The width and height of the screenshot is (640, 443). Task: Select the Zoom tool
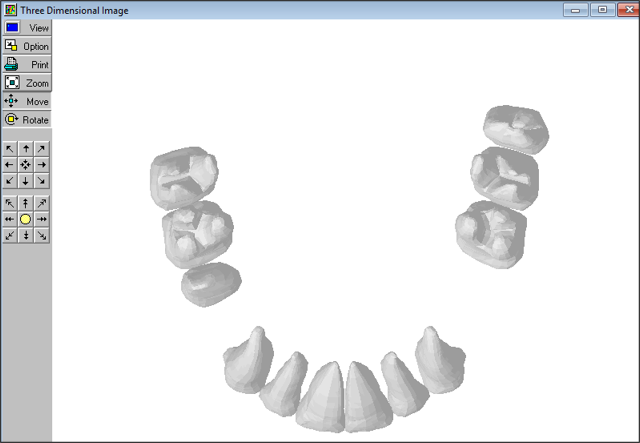26,83
